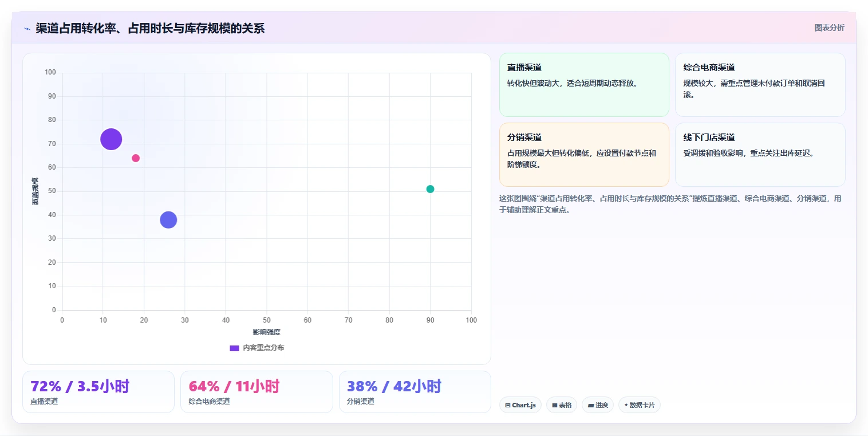The height and width of the screenshot is (436, 868).
Task: Toggle the 内容重点分布 legend label
Action: 263,348
